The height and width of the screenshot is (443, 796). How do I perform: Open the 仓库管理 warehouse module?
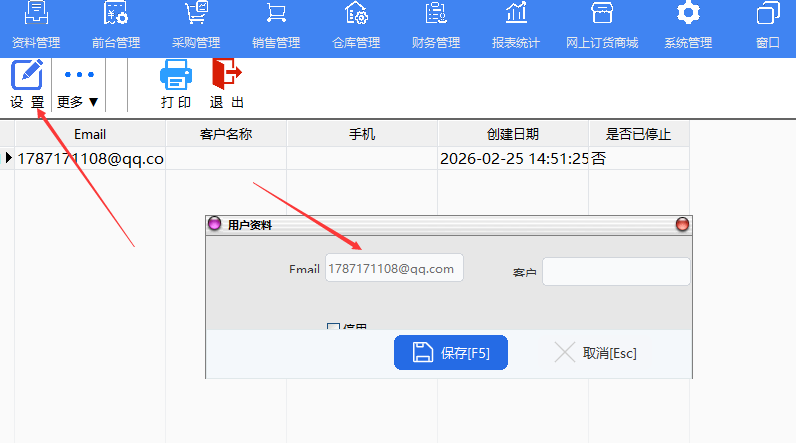(355, 27)
